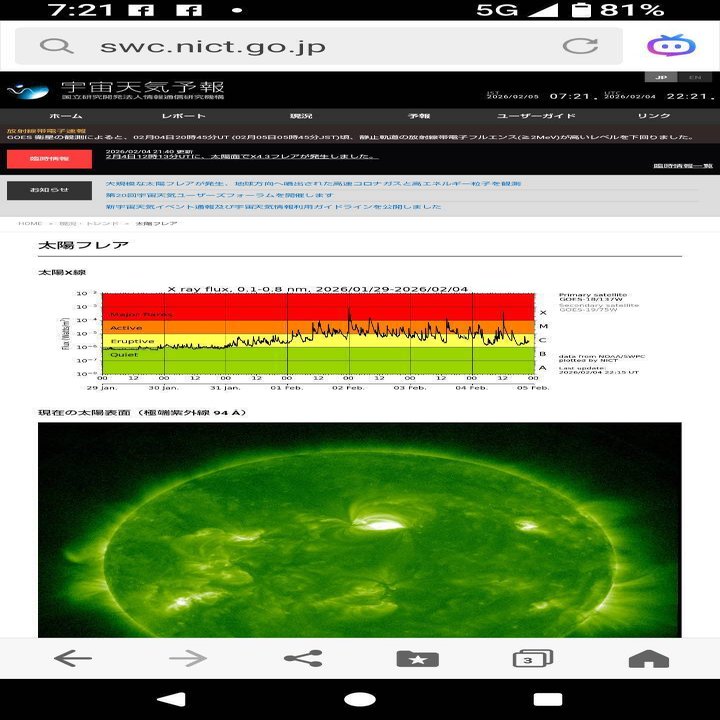The image size is (720, 720).
Task: Click the 現況・トレンド breadcrumb
Action: tap(89, 224)
